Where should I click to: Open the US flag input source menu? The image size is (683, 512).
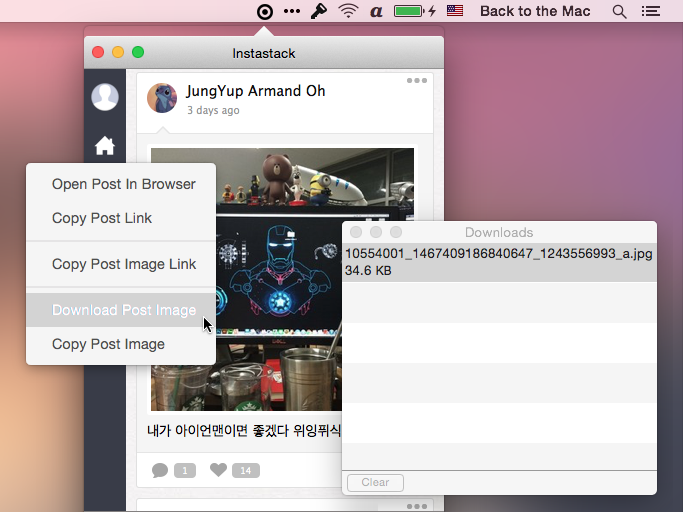click(x=455, y=11)
